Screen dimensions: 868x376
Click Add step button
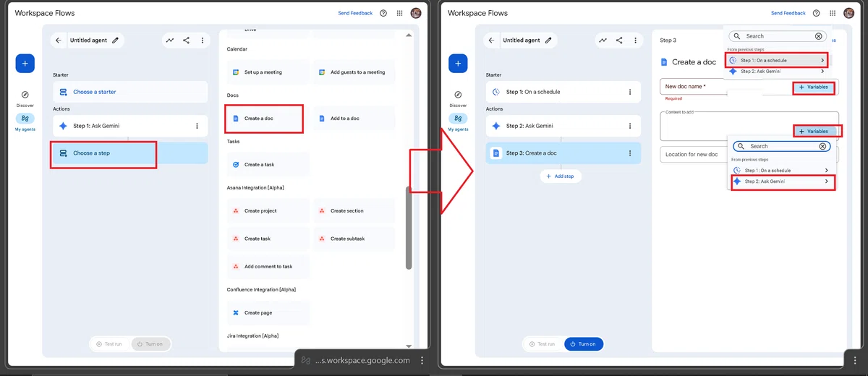[561, 176]
